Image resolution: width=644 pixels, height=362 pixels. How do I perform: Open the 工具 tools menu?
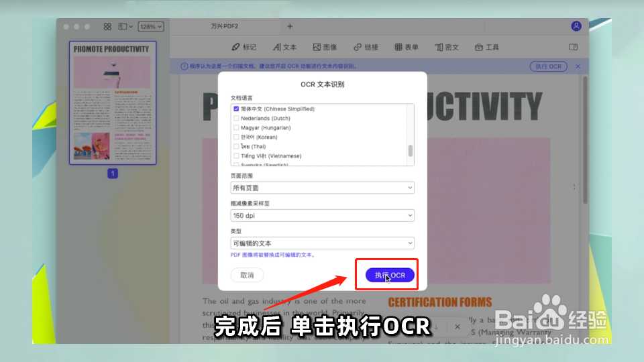click(487, 47)
